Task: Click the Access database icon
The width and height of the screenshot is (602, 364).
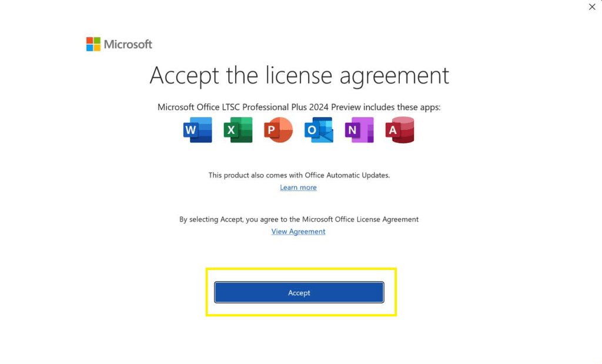Action: click(399, 129)
